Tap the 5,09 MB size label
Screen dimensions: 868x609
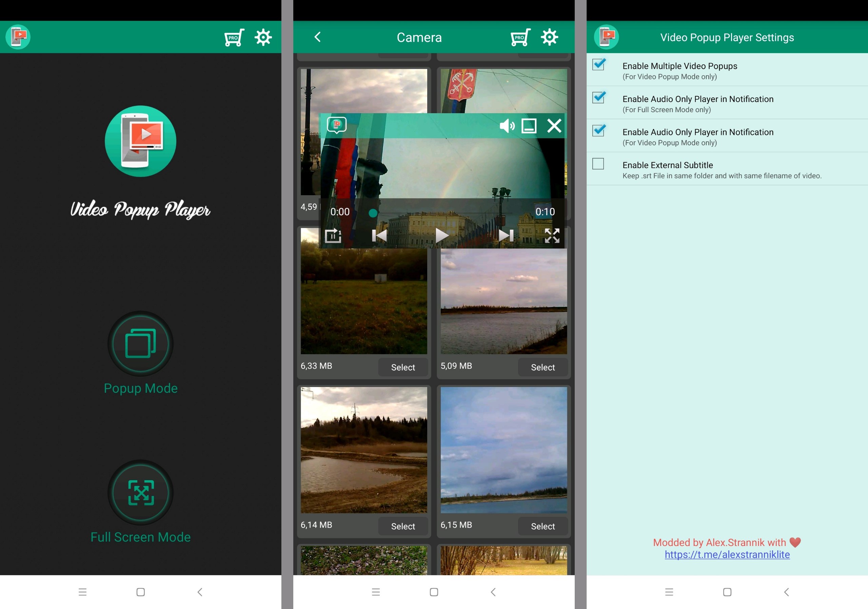point(456,366)
